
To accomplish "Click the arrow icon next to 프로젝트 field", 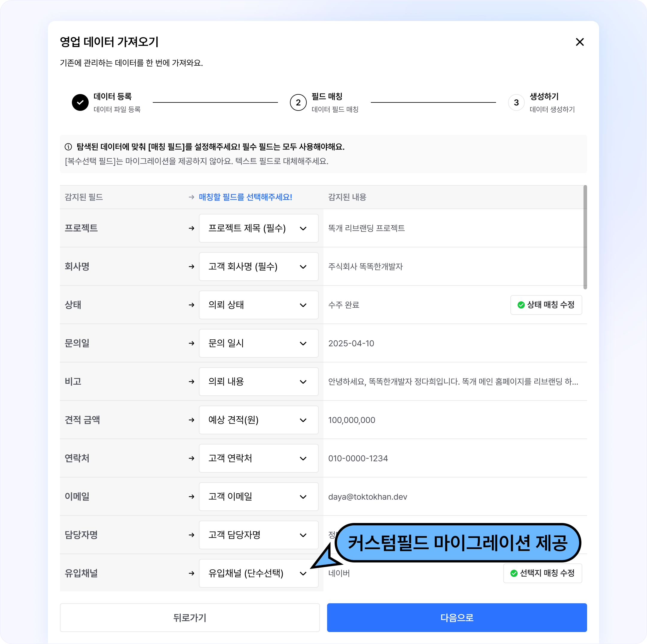I will pyautogui.click(x=192, y=229).
